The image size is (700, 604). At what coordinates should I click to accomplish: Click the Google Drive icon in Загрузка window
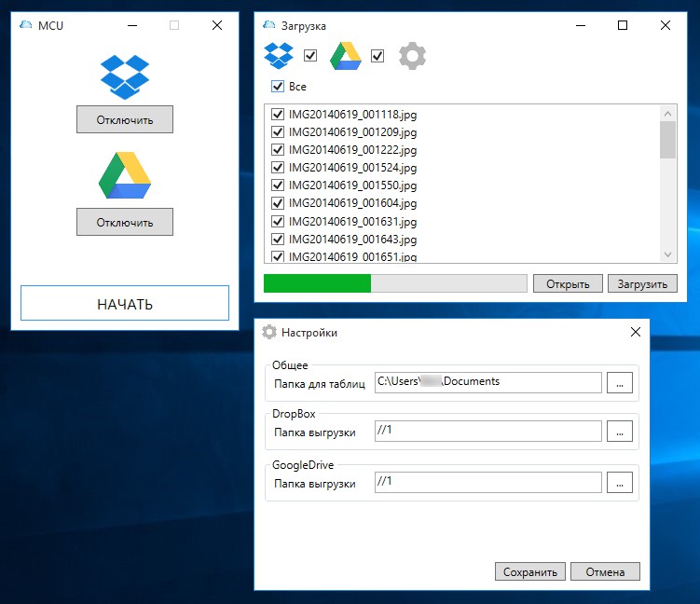tap(346, 56)
